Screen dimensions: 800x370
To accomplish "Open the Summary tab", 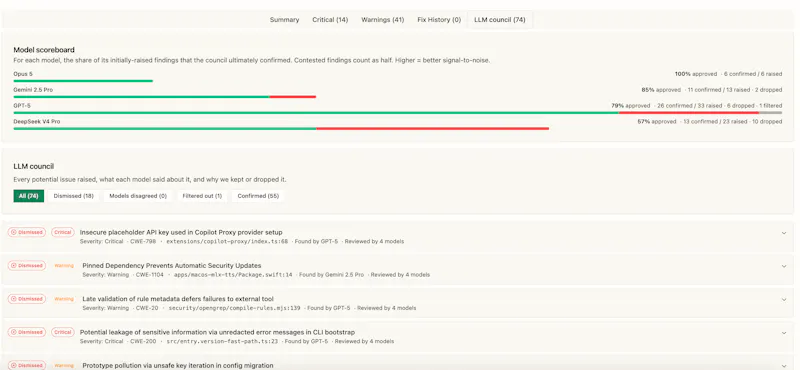I will [284, 20].
